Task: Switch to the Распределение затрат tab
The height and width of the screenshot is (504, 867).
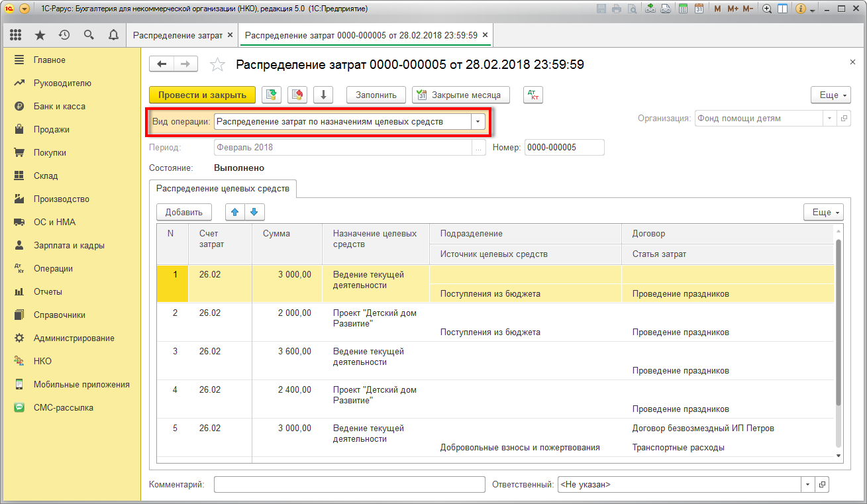Action: [x=178, y=35]
